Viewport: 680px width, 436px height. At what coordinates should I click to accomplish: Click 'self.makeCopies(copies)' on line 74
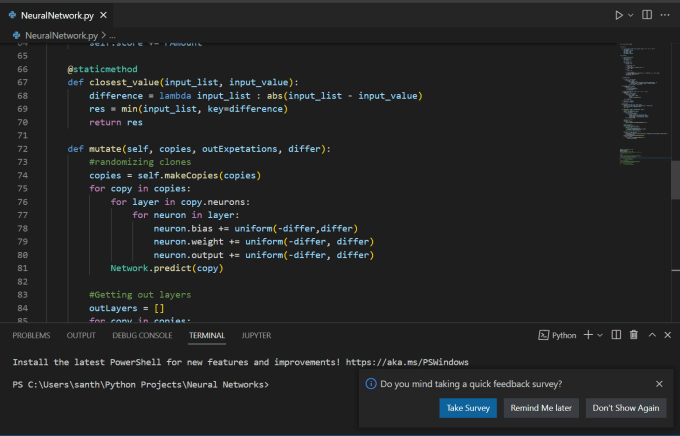pyautogui.click(x=199, y=175)
